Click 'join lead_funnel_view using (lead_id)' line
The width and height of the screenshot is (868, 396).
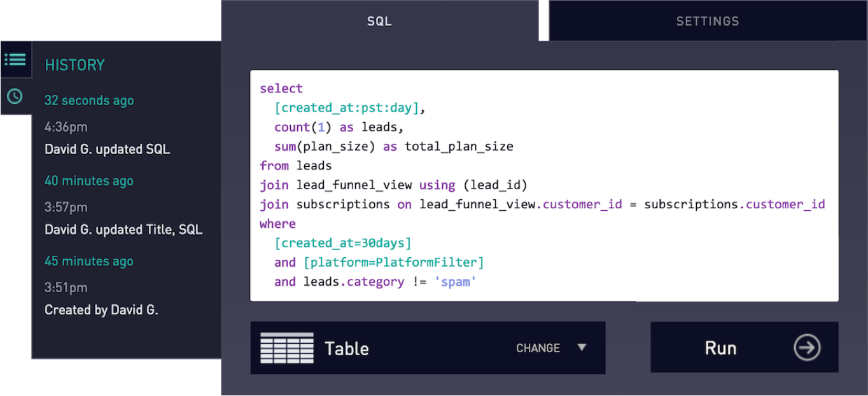(394, 185)
